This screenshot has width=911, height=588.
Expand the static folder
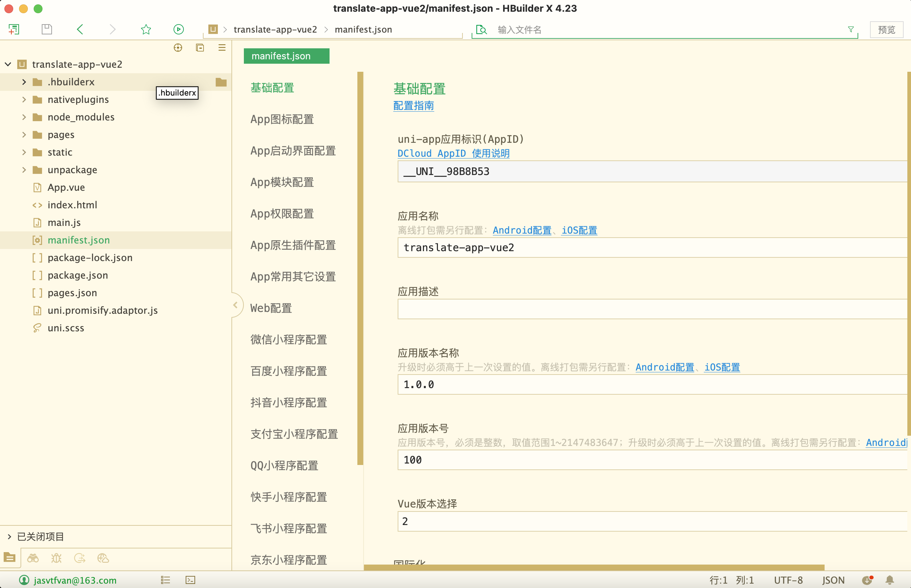[24, 152]
